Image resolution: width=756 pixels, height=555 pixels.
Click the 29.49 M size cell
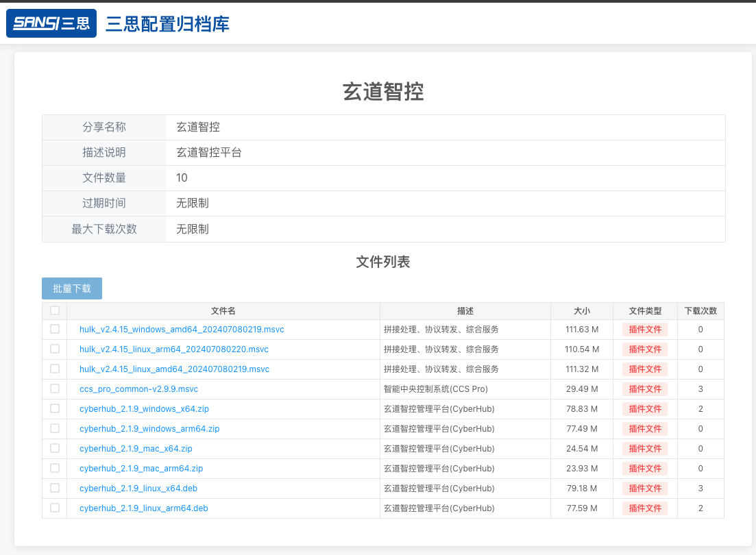pyautogui.click(x=582, y=389)
